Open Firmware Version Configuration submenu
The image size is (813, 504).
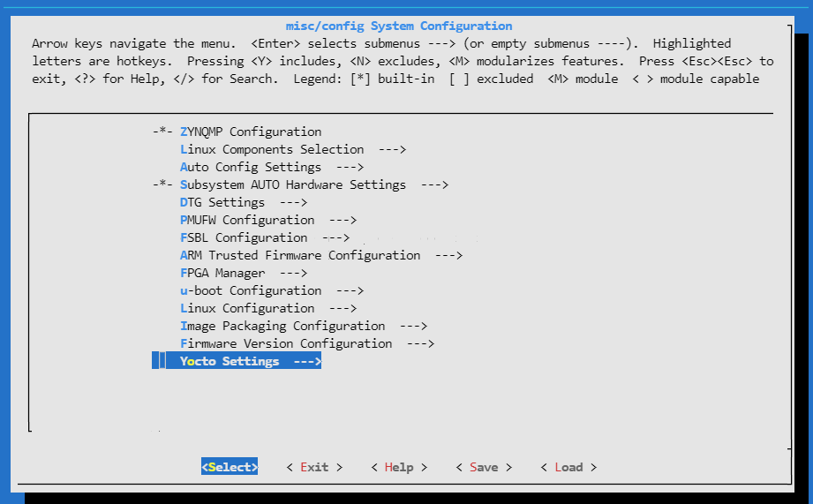[x=307, y=343]
